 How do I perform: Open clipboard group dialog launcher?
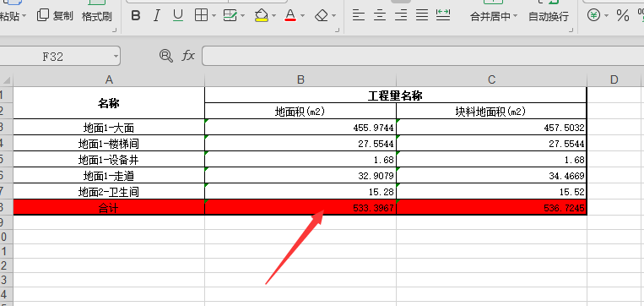[114, 30]
